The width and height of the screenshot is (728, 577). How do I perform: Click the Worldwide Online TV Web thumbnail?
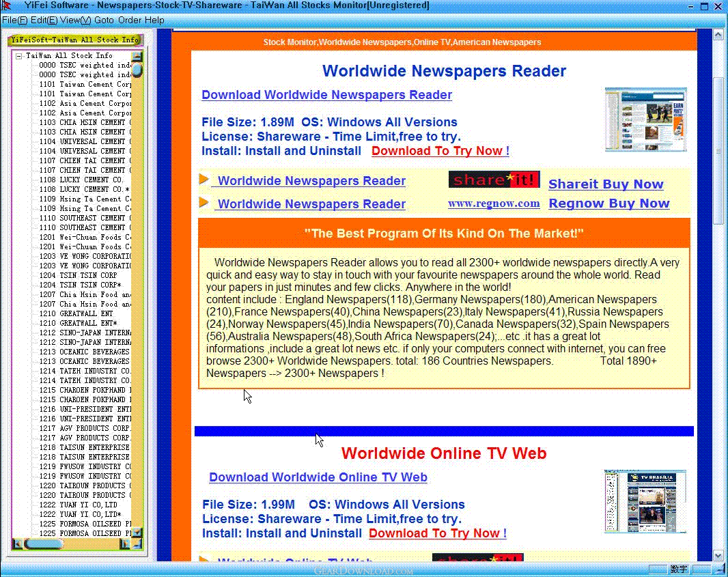coord(645,502)
